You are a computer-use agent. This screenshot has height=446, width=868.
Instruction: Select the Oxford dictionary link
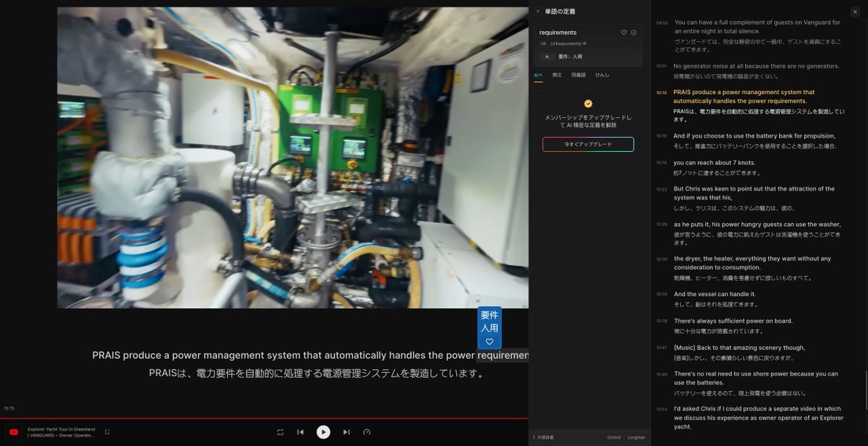click(x=613, y=437)
